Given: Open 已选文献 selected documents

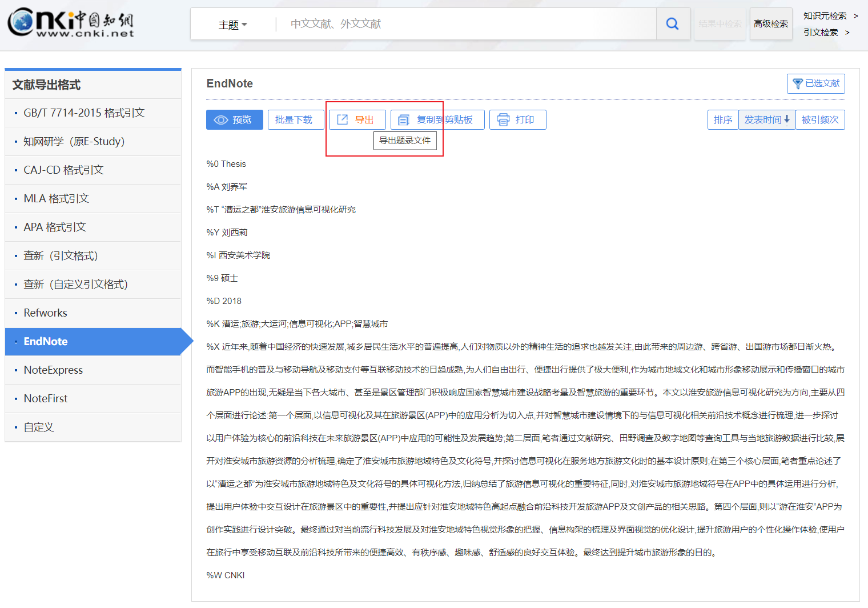Looking at the screenshot, I should pos(816,83).
